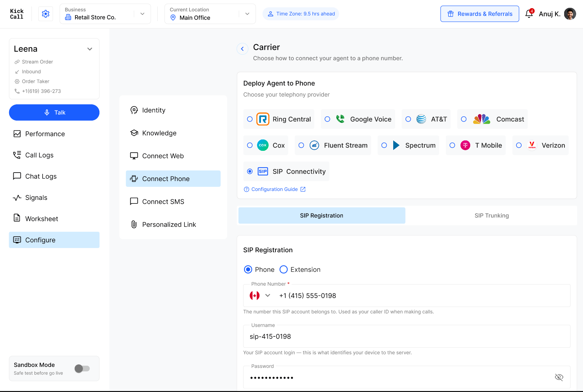Click the Spectrum arrow logo
This screenshot has height=392, width=583.
tap(396, 145)
